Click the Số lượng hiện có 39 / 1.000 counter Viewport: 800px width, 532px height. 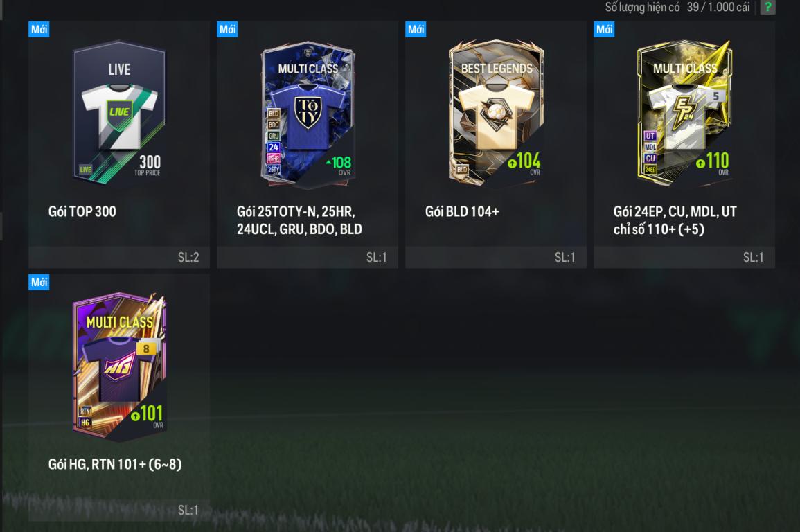677,7
